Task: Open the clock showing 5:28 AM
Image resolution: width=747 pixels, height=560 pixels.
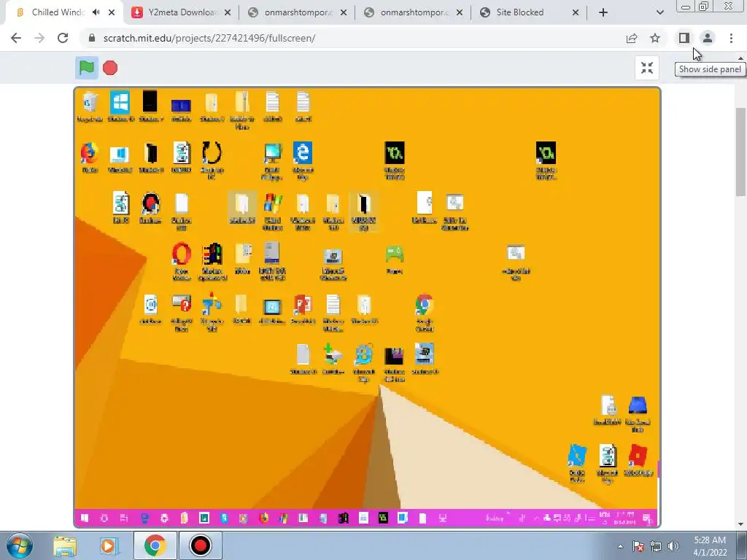Action: [711, 546]
